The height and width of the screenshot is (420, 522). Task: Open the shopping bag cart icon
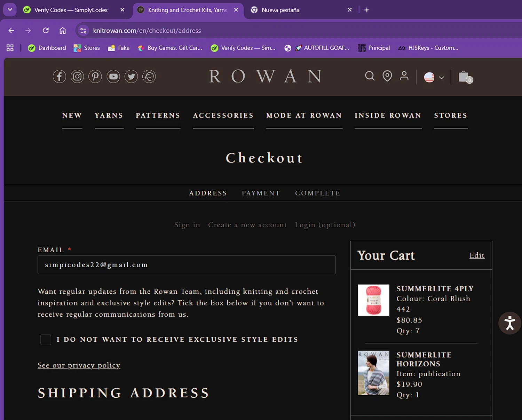pyautogui.click(x=465, y=77)
